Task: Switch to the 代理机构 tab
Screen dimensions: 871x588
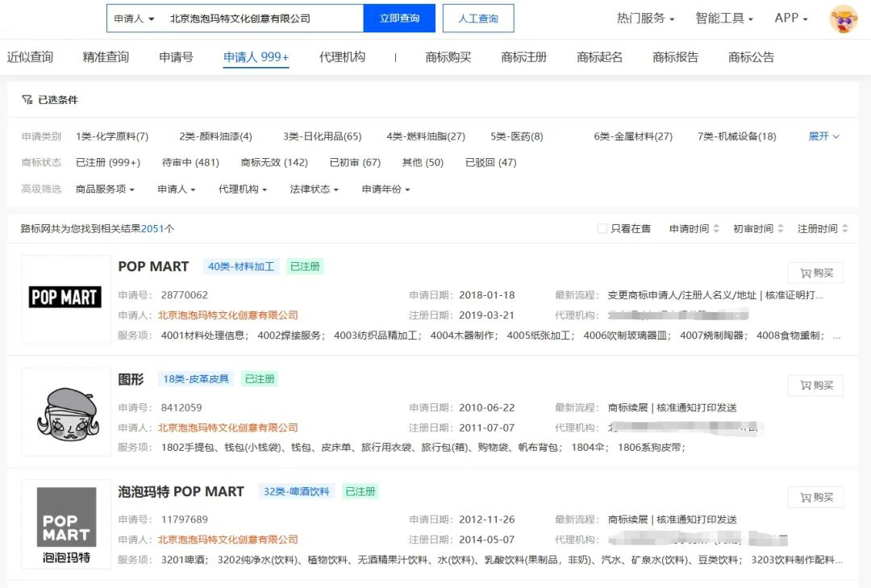Action: (342, 57)
